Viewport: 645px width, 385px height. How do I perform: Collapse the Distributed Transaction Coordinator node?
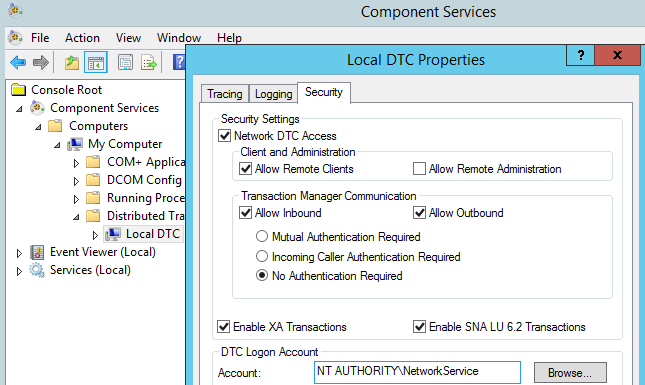point(77,217)
